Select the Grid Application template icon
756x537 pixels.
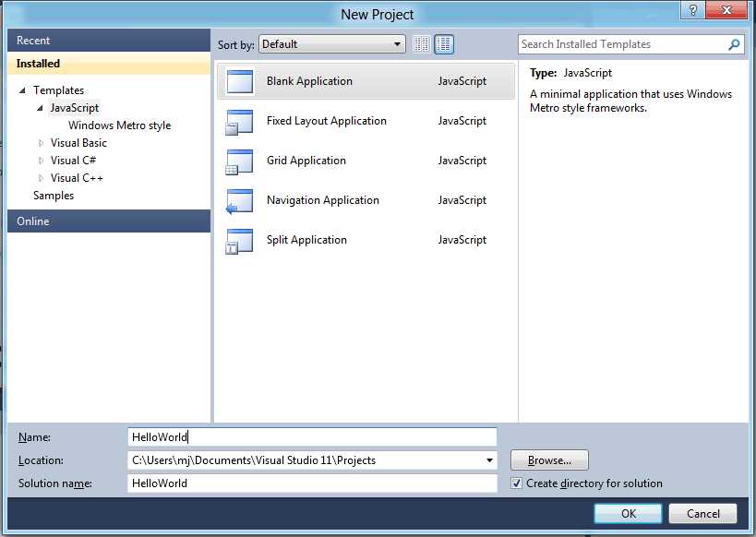(239, 161)
